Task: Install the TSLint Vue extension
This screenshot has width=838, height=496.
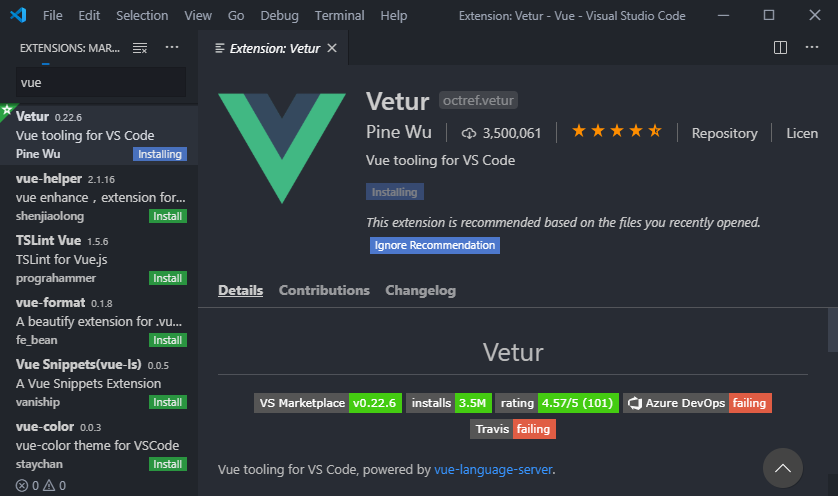Action: (168, 278)
